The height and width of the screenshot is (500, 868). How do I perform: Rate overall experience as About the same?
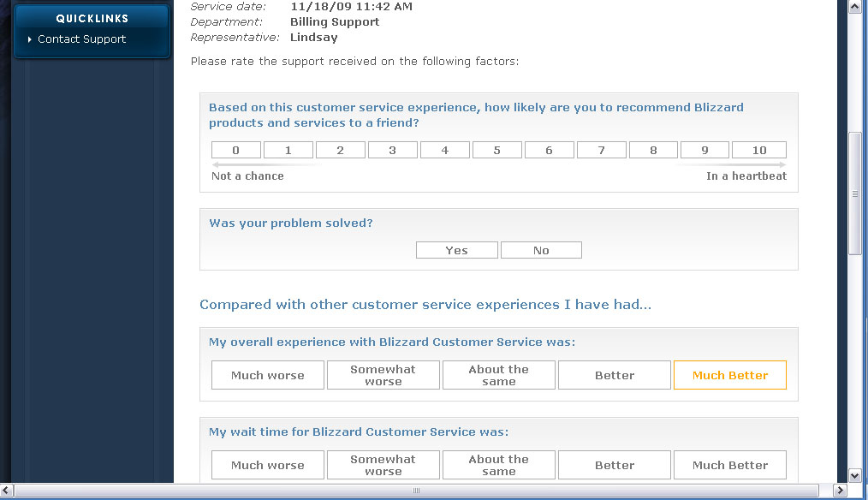tap(499, 375)
